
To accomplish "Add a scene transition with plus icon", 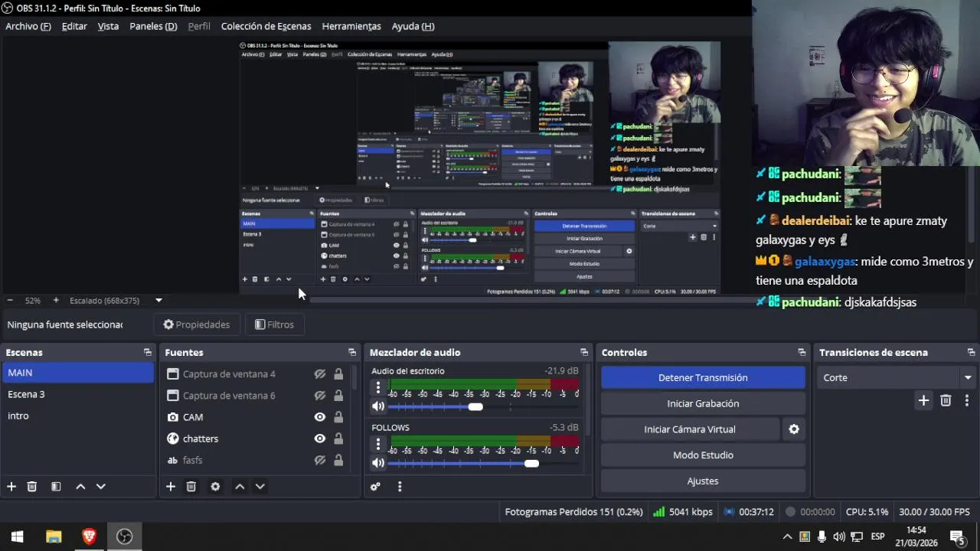I will point(923,400).
